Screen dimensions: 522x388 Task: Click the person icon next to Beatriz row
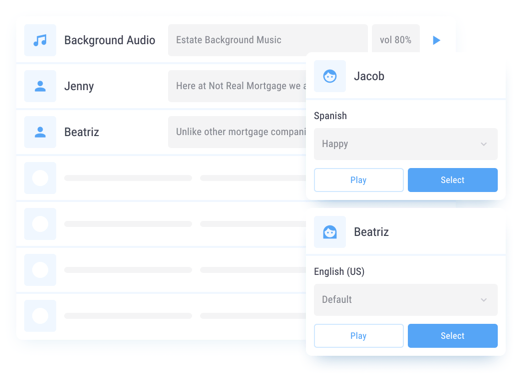(40, 132)
